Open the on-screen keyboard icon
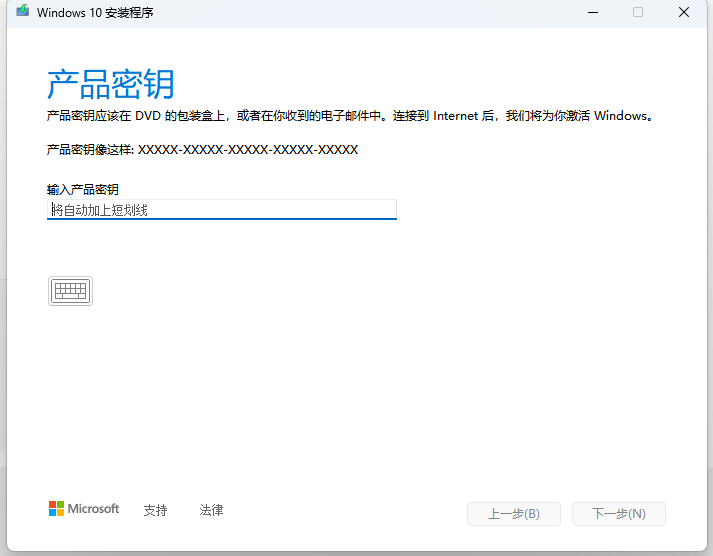Image resolution: width=713 pixels, height=556 pixels. pos(70,291)
